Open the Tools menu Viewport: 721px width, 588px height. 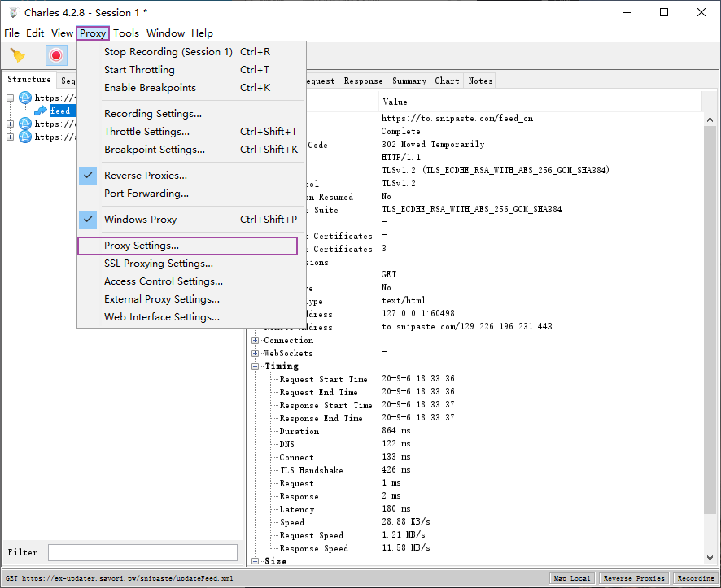pos(126,33)
